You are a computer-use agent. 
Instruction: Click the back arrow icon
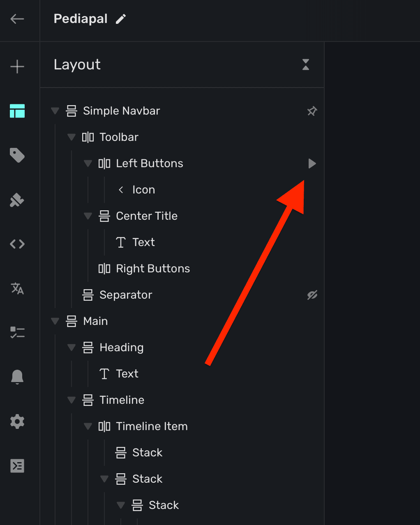17,19
